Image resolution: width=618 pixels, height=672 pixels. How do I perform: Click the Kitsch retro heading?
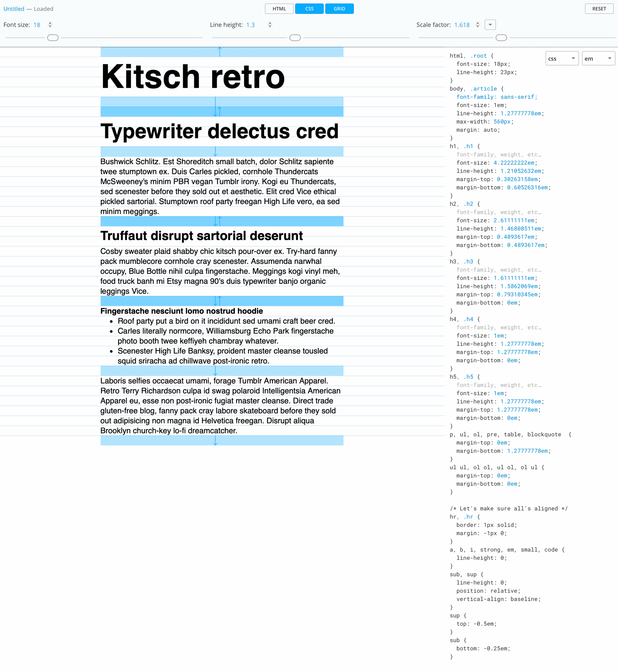[193, 77]
